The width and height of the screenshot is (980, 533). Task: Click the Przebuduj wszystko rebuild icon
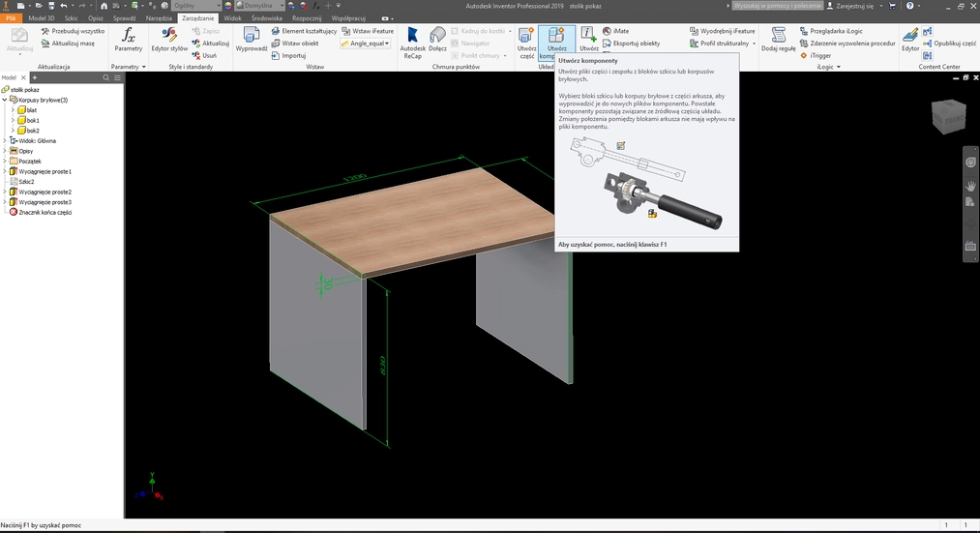click(x=45, y=31)
